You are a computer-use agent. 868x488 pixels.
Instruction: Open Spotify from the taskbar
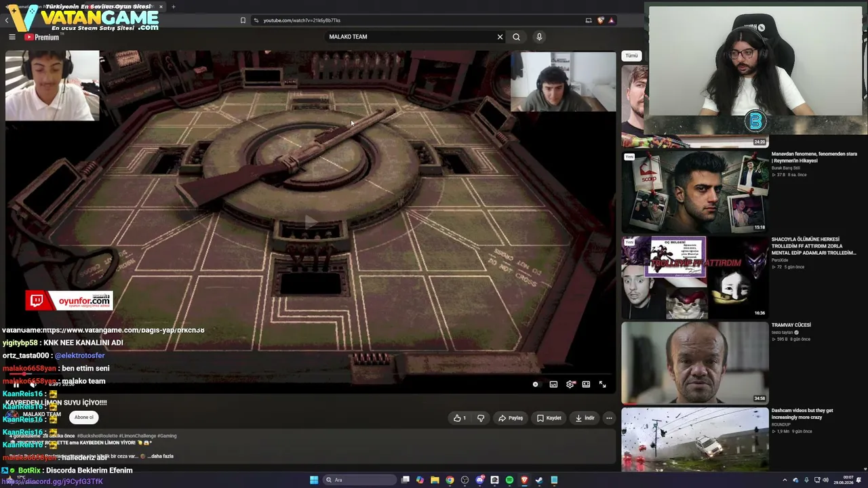[509, 481]
